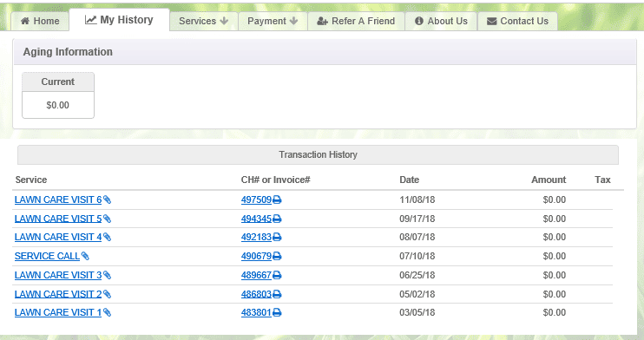Open invoice number 486803
The image size is (644, 340).
pos(256,294)
